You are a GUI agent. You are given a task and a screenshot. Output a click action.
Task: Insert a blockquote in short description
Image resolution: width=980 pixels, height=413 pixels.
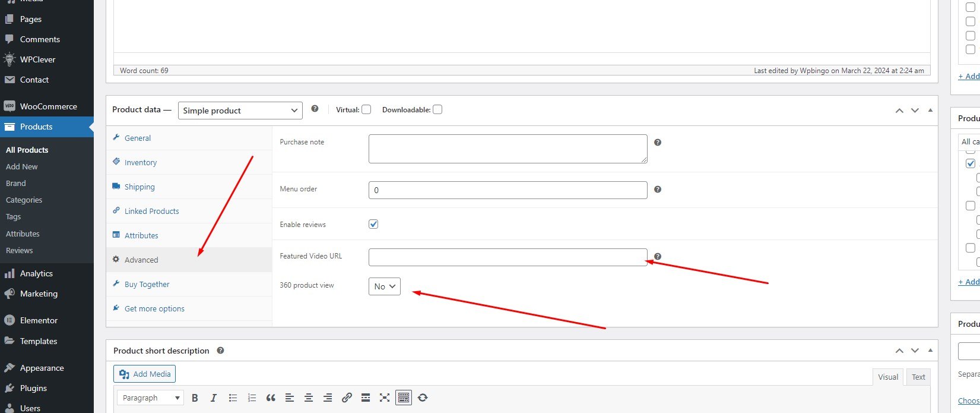[271, 398]
